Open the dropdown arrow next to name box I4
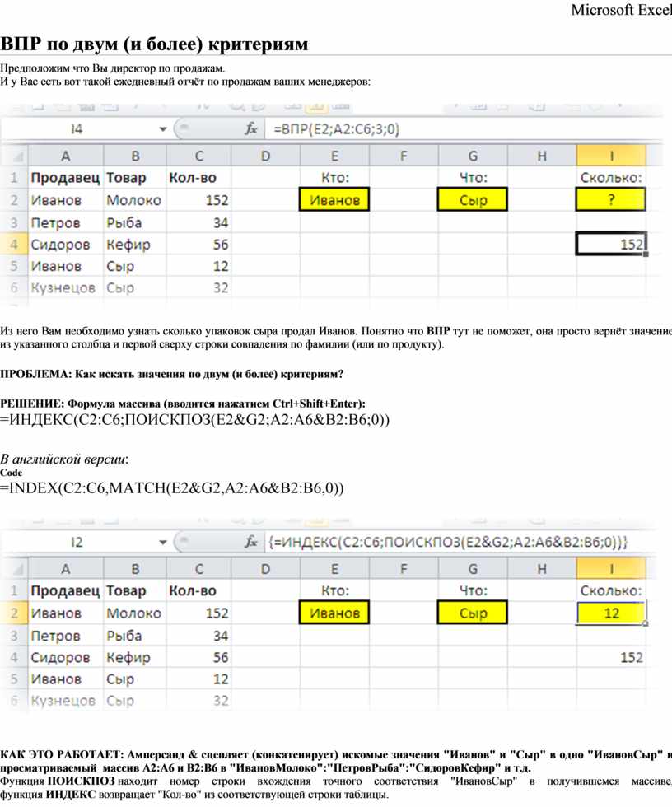The image size is (672, 807). (x=162, y=129)
